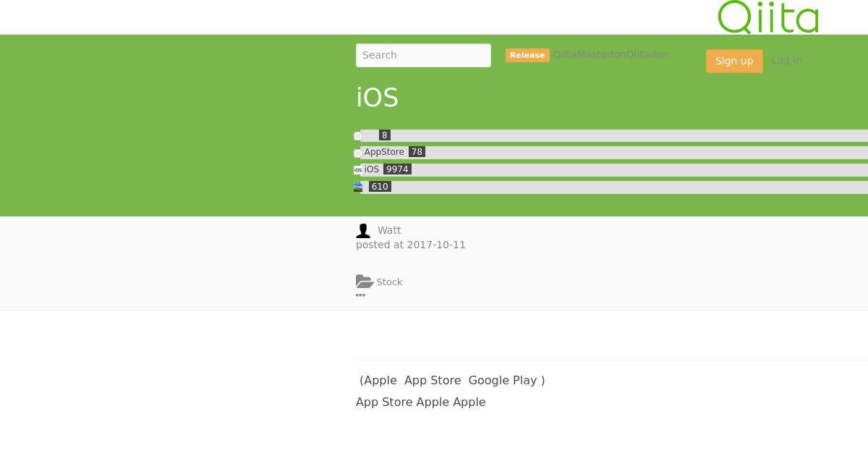Click the iOS article title

click(x=377, y=98)
